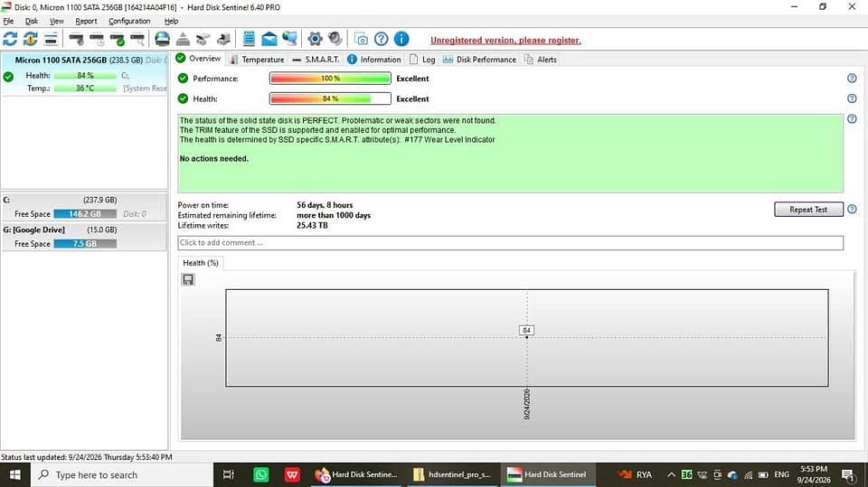Select Micron 1100 SATA 256GB disk entry
Image resolution: width=868 pixels, height=487 pixels.
tap(84, 74)
